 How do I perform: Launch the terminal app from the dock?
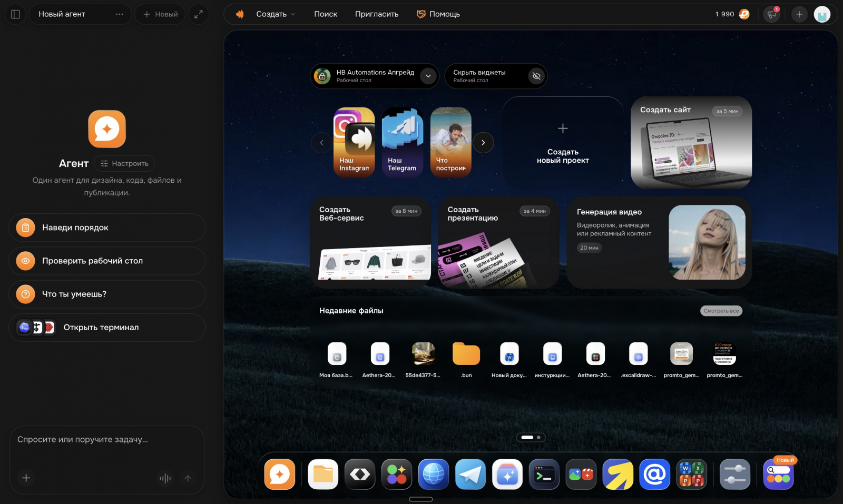(x=544, y=475)
